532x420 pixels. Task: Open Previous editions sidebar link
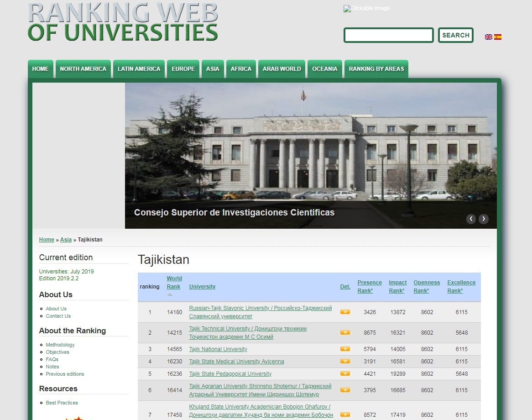click(x=65, y=374)
